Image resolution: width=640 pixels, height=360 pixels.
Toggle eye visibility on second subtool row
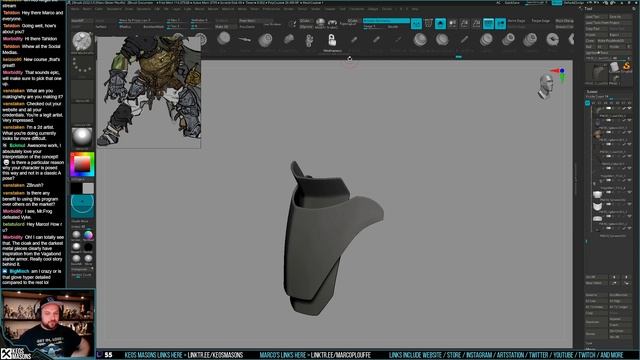629,120
